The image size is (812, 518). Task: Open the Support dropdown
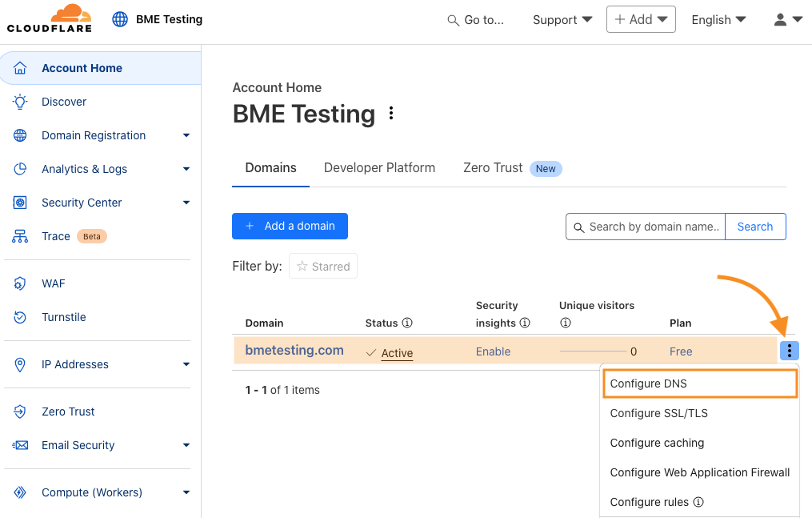pos(562,20)
